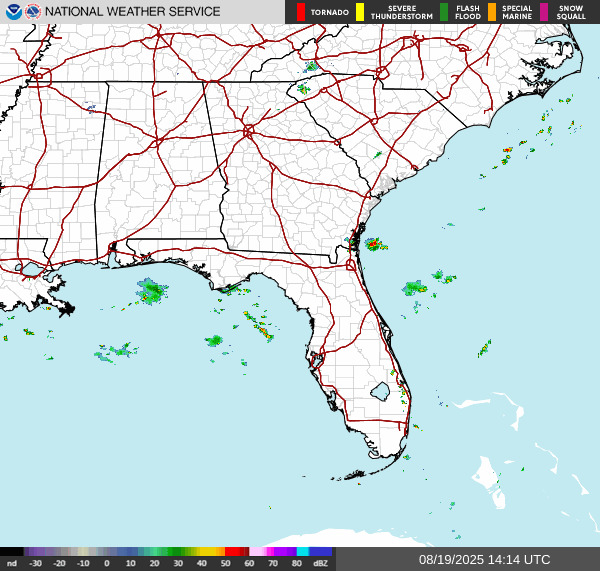Click the pink Snow Squall legend swatch
Viewport: 600px width, 571px height.
click(545, 12)
